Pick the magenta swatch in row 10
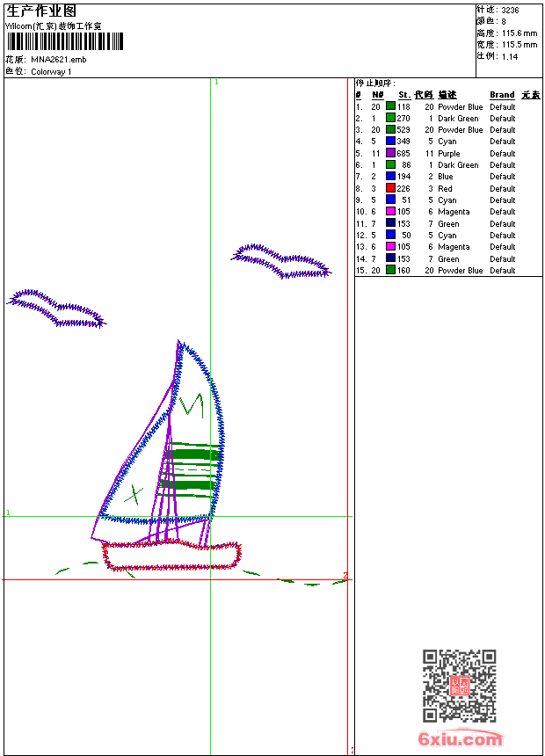 pos(390,212)
